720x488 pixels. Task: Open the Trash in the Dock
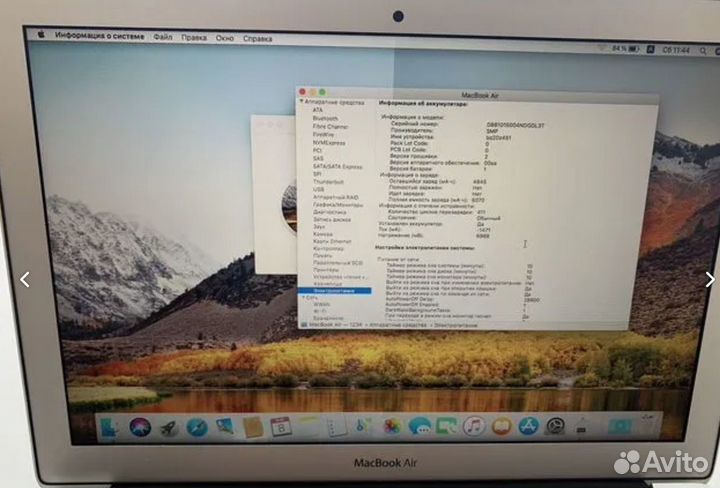[647, 425]
